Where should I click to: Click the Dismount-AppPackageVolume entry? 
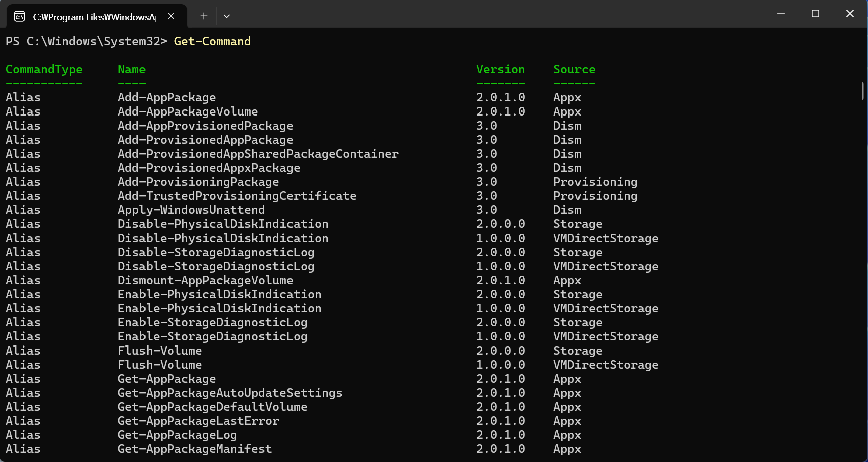click(206, 280)
